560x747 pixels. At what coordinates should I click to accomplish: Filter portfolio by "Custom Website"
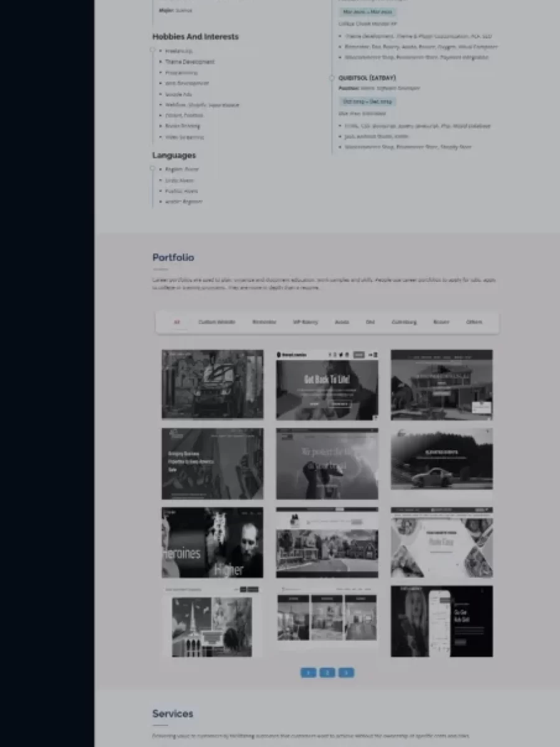click(x=217, y=322)
